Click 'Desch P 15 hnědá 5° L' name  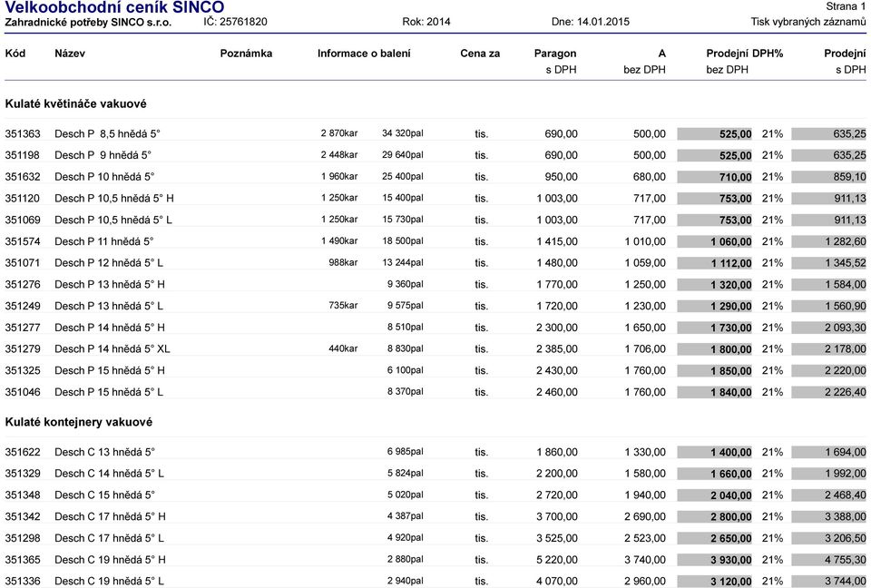109,392
